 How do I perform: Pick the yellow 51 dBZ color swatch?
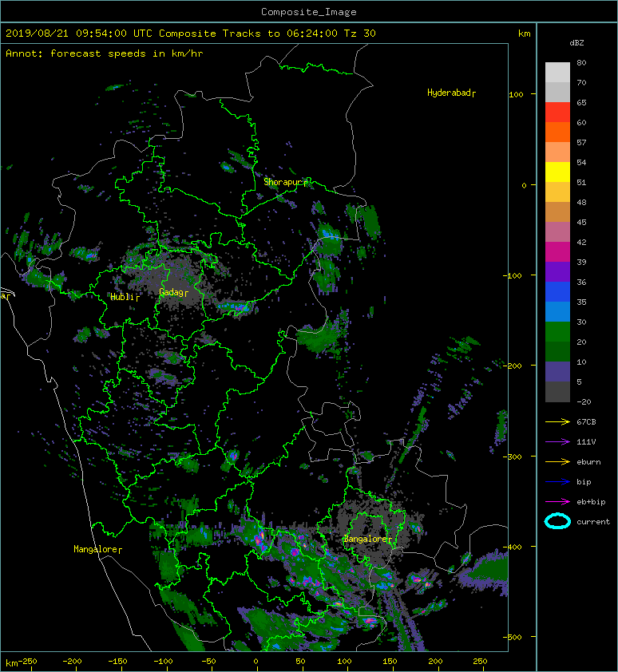pyautogui.click(x=557, y=172)
